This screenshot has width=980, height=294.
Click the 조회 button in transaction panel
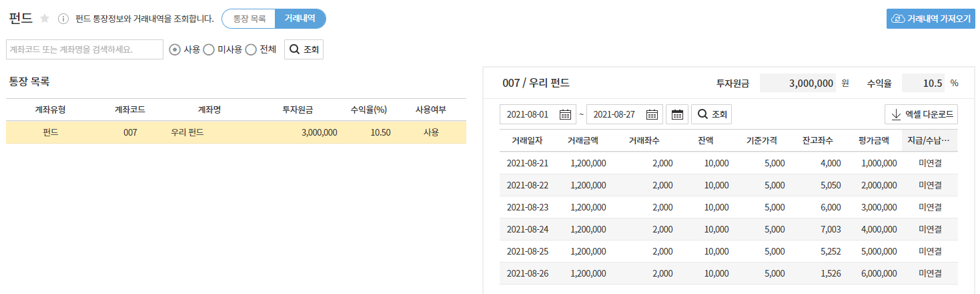point(711,114)
